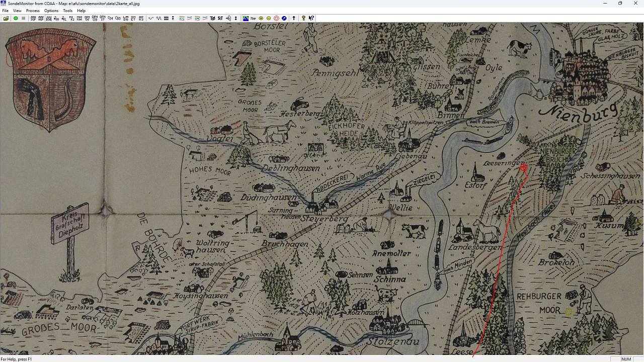
Task: Start decoding with the green circle button
Action: [x=16, y=18]
